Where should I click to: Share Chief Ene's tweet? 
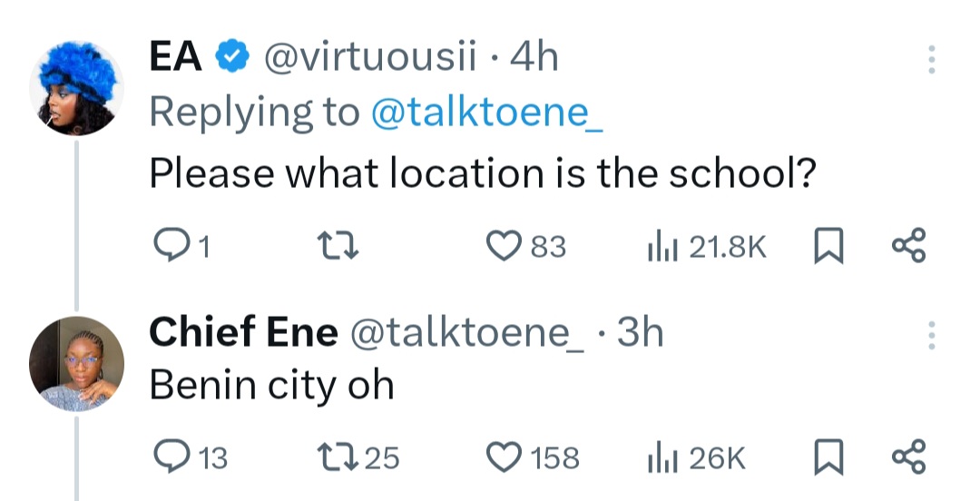(x=908, y=457)
